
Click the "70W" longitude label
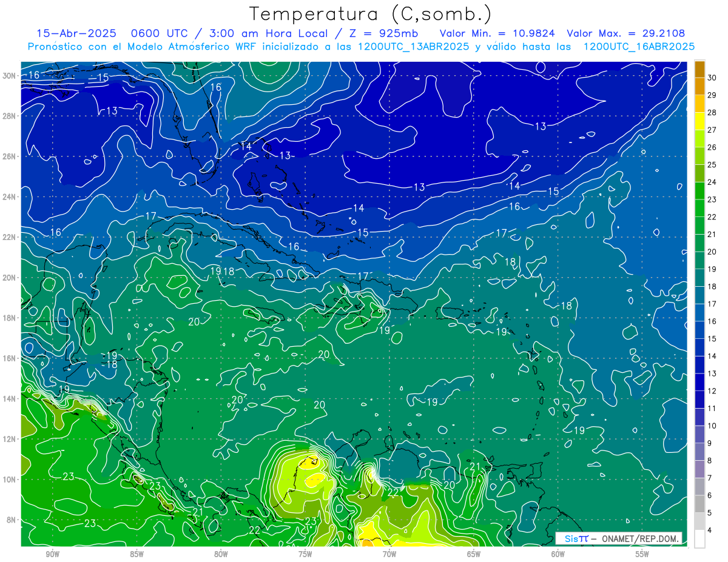pos(389,554)
